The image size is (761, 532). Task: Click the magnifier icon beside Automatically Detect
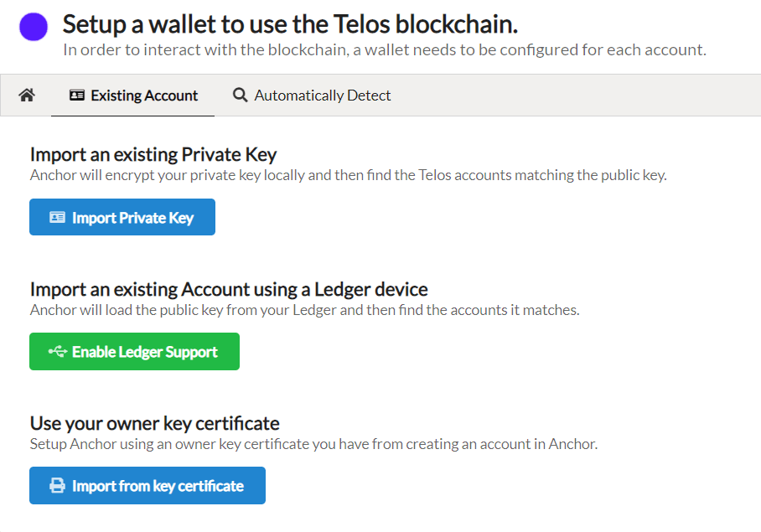click(240, 95)
